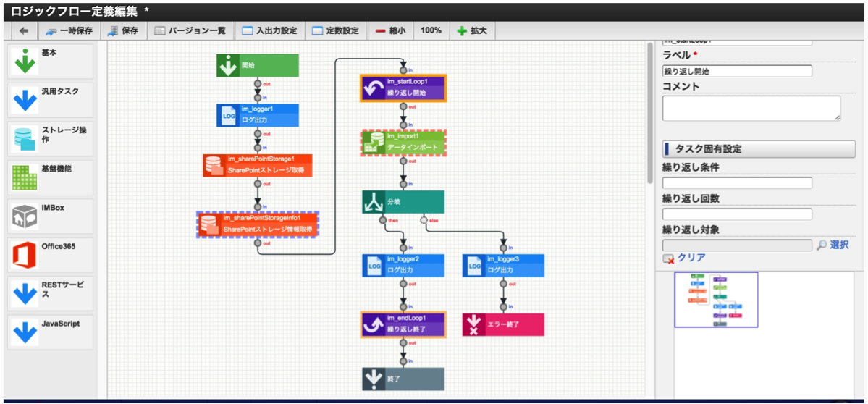Open the 汎用タスク palette category

coord(51,100)
